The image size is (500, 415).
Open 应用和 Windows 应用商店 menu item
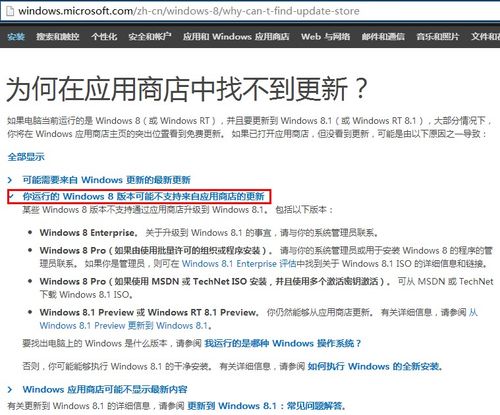[x=236, y=36]
